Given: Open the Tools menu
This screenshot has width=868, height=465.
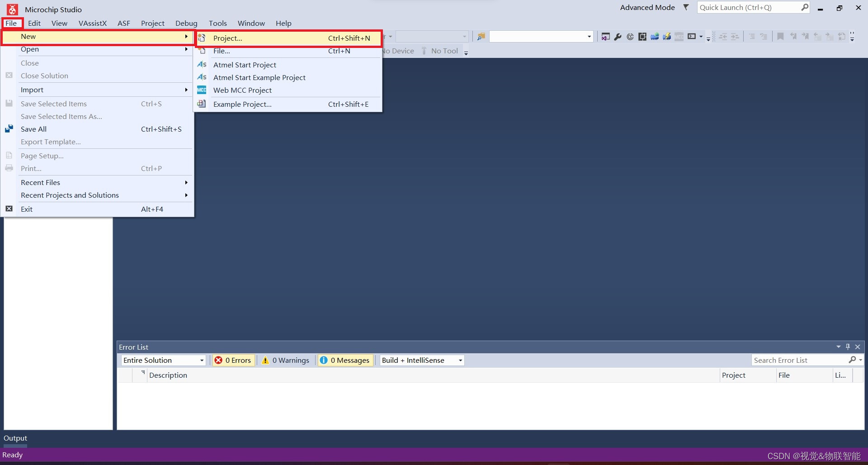Looking at the screenshot, I should [x=218, y=23].
